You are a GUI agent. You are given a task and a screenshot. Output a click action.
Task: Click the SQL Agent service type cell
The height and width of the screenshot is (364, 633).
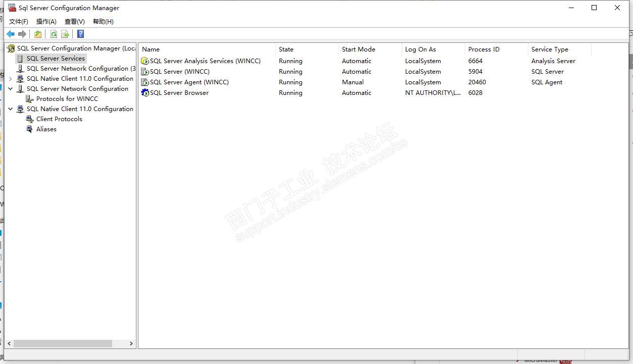547,82
